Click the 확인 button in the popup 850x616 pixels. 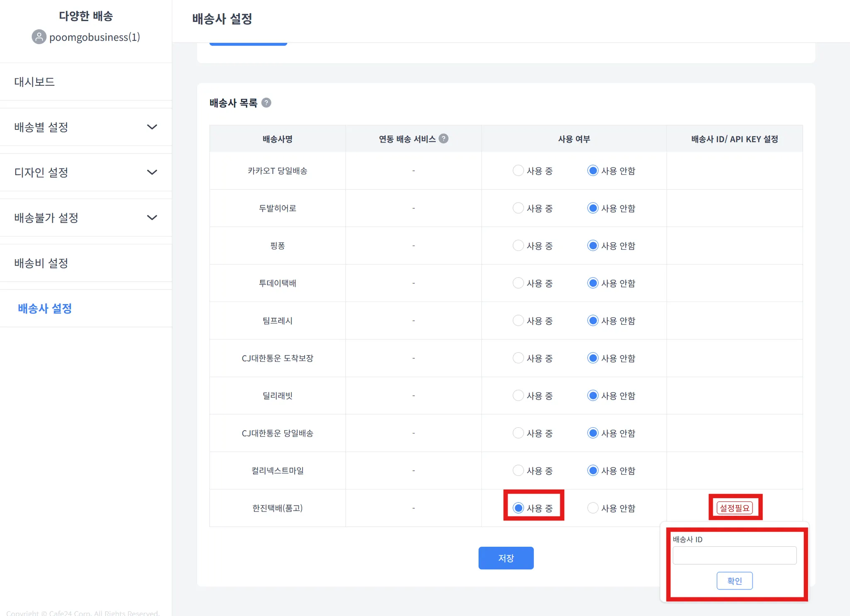click(734, 581)
